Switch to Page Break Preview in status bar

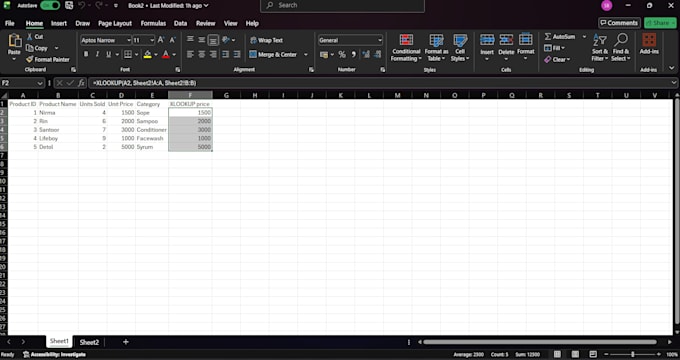click(593, 354)
